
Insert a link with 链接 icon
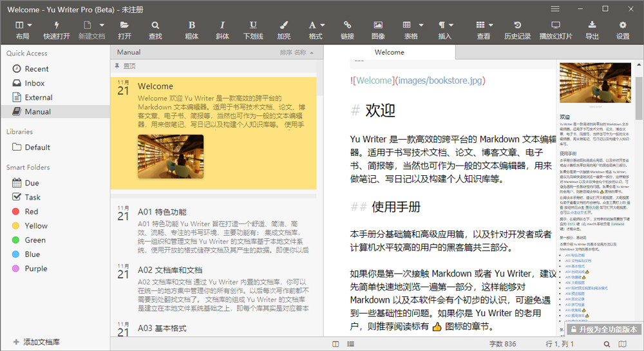click(347, 25)
